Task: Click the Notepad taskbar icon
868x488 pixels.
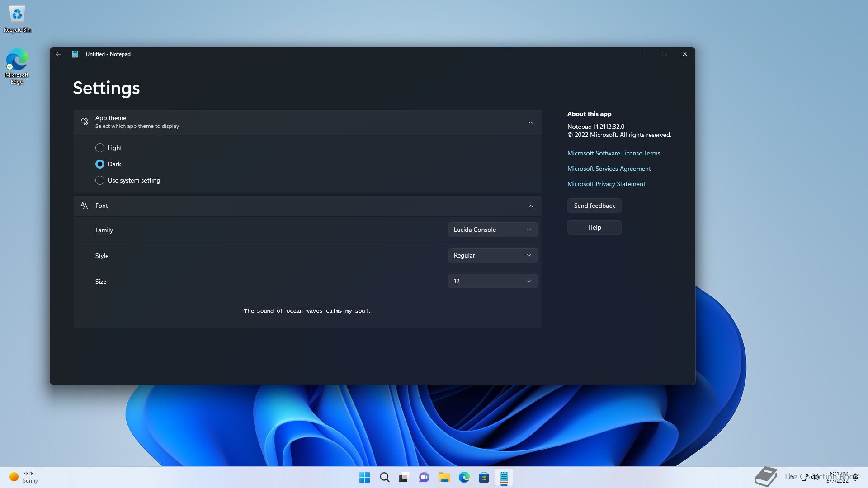Action: pyautogui.click(x=504, y=477)
